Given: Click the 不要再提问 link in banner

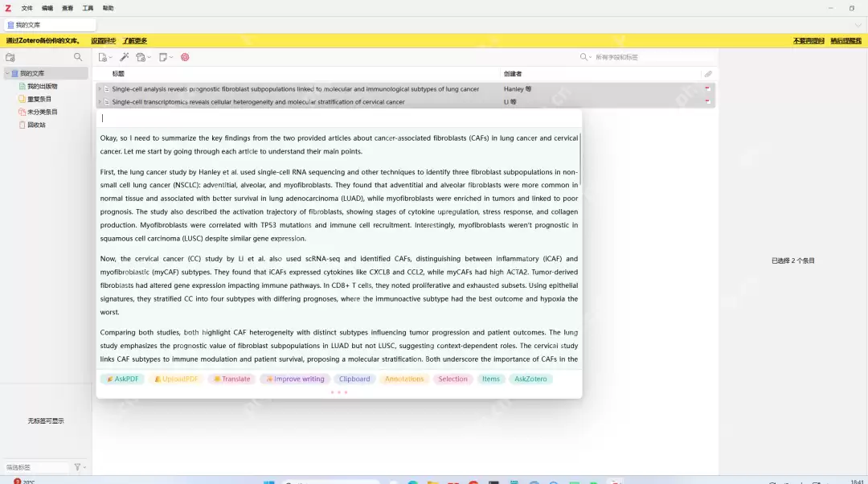Looking at the screenshot, I should point(807,40).
